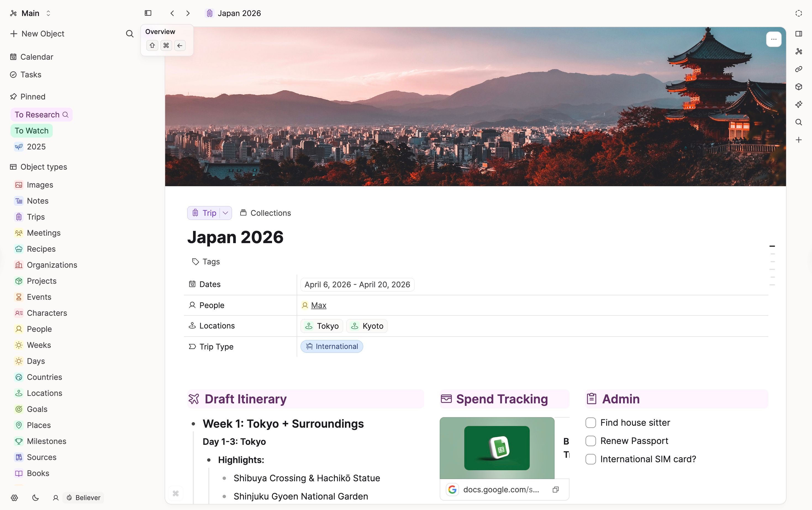Open Calendar in the sidebar

[36, 57]
